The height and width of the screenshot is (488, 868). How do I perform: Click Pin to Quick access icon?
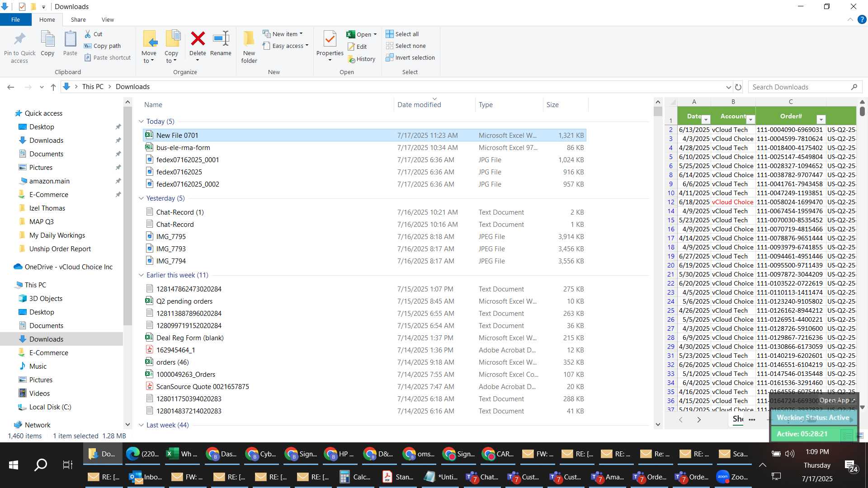coord(19,40)
